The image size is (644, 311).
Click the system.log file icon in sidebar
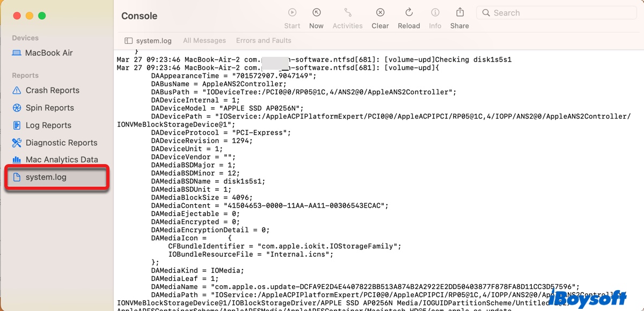click(17, 177)
